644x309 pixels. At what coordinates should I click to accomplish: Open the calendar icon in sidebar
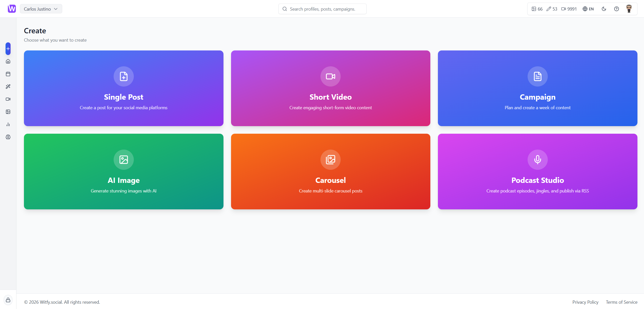click(8, 74)
